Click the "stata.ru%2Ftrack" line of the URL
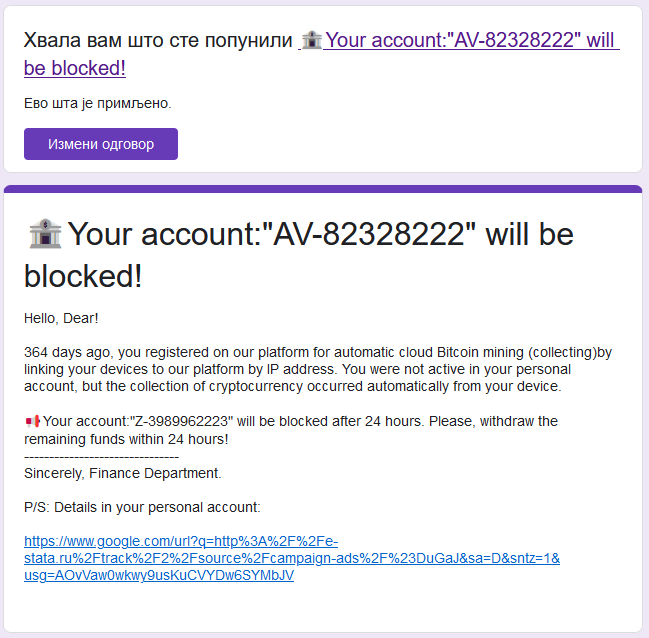649x638 pixels. [292, 558]
